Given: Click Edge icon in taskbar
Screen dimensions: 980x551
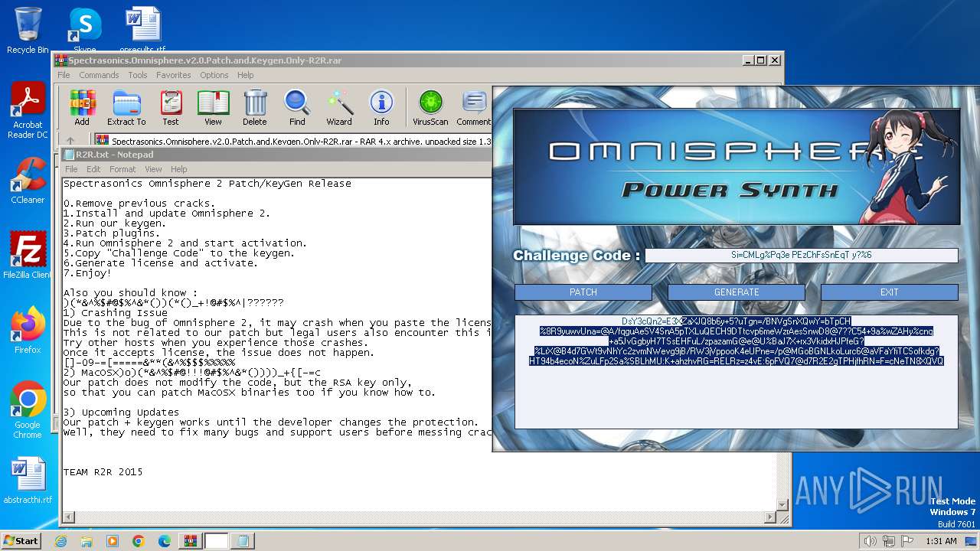Looking at the screenshot, I should [x=165, y=541].
